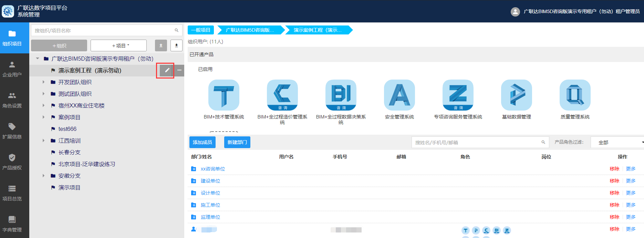Click the 新建部门 button
Viewport: 644px width, 238px height.
(x=237, y=142)
